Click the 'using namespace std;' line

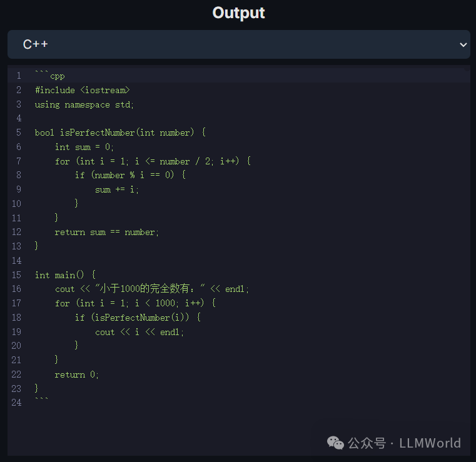coord(84,104)
